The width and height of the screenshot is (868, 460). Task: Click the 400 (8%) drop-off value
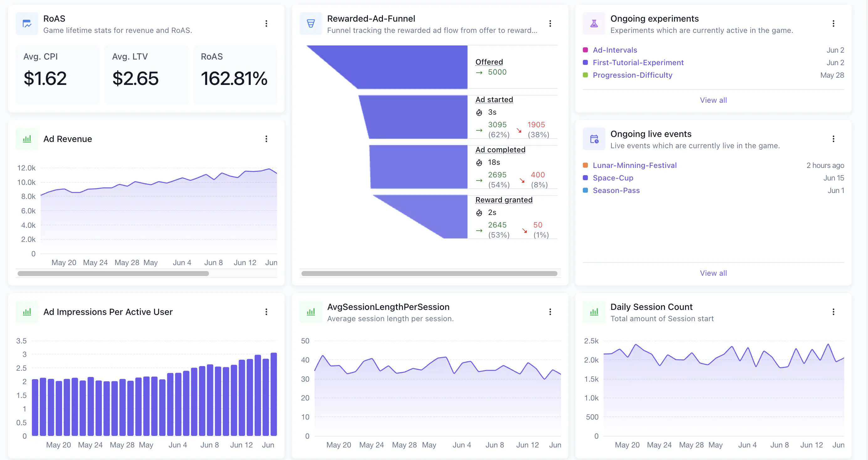(538, 180)
